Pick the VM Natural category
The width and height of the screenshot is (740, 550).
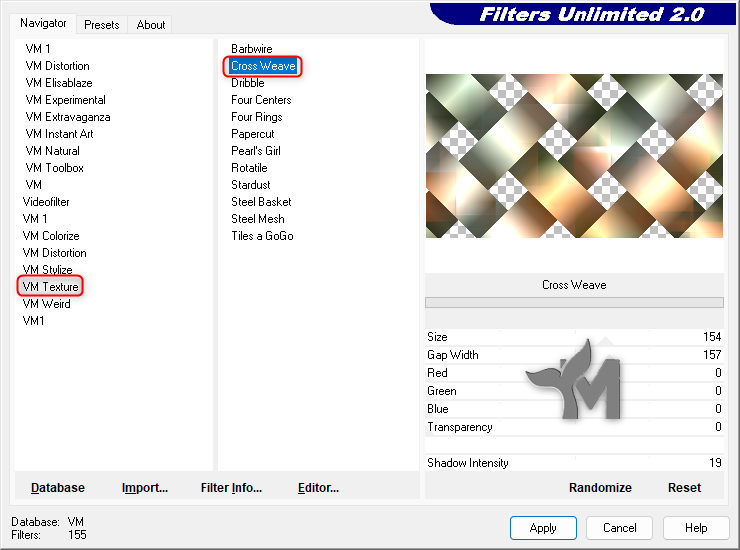pos(52,151)
